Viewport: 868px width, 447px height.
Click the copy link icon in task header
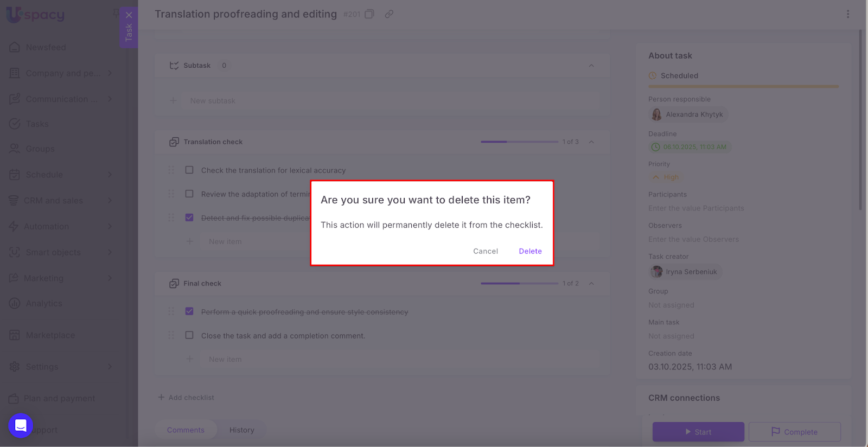(x=389, y=14)
